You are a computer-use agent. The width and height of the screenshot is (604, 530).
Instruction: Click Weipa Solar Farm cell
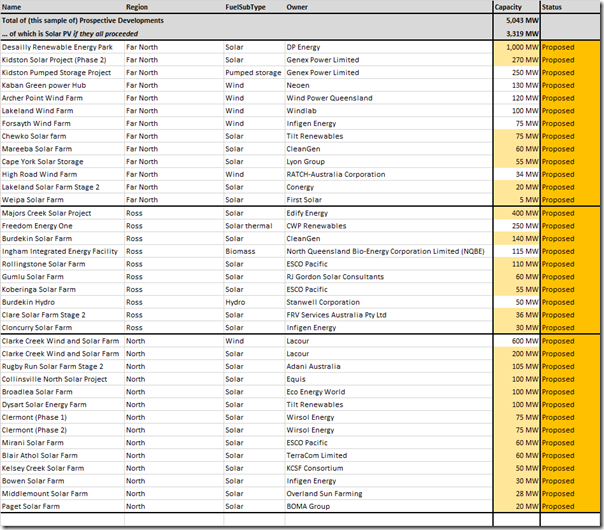tap(62, 200)
